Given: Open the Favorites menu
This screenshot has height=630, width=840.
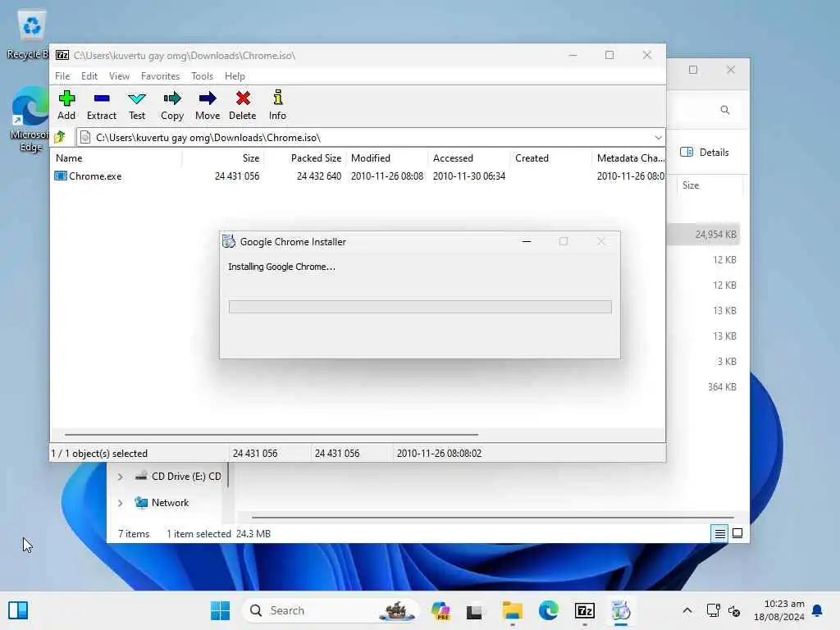Looking at the screenshot, I should tap(160, 76).
